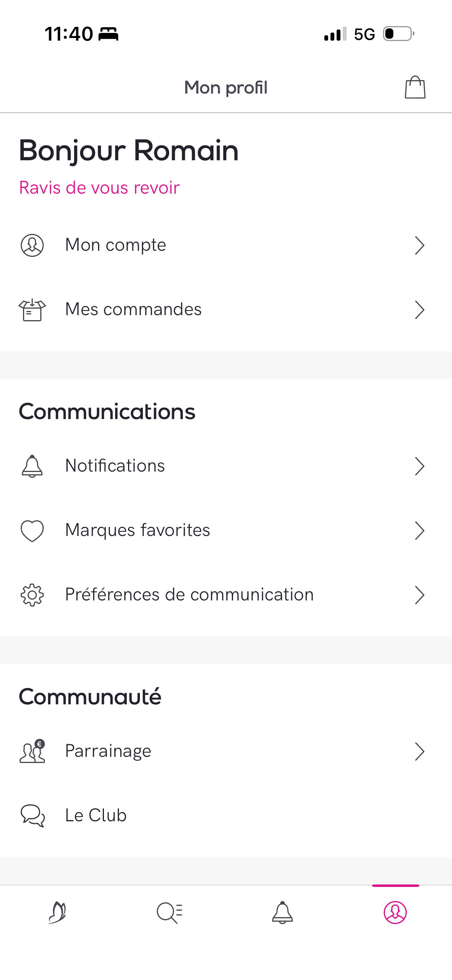Open the bell alerts tab in bottom bar
Viewport: 452px width, 980px height.
pos(283,912)
